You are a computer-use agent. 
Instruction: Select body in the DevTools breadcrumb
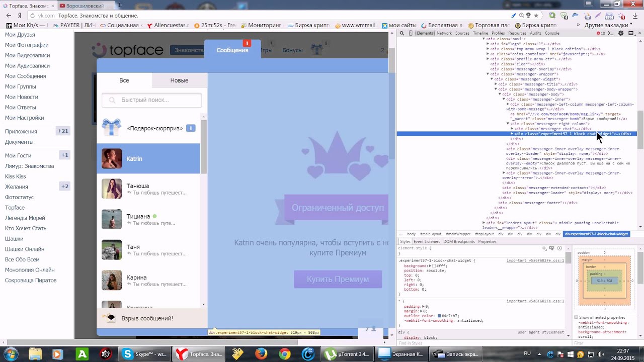point(411,234)
